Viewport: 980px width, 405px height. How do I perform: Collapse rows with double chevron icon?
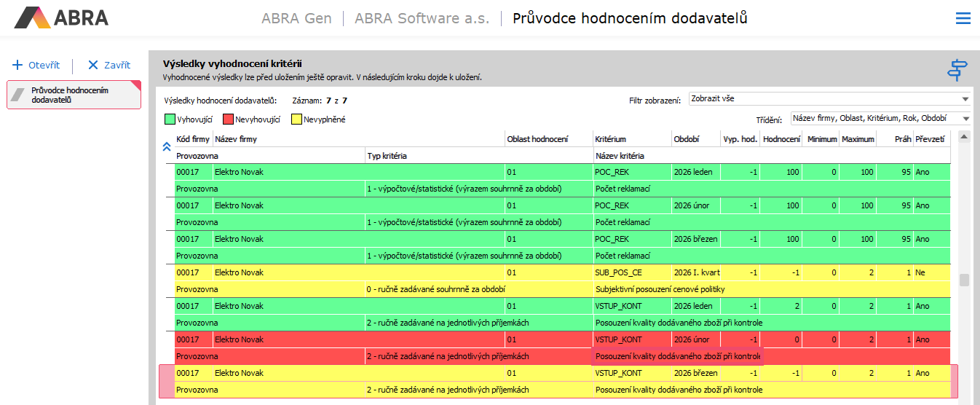(166, 146)
